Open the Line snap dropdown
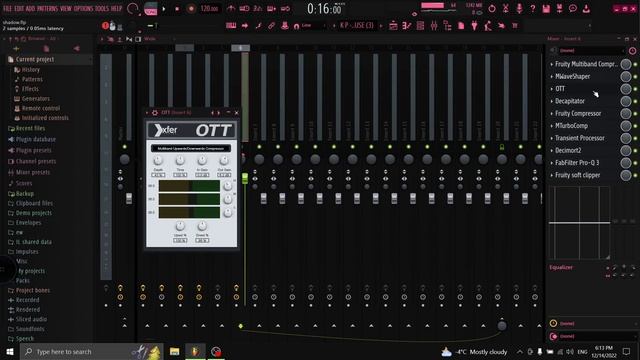This screenshot has width=640, height=360. coord(313,26)
